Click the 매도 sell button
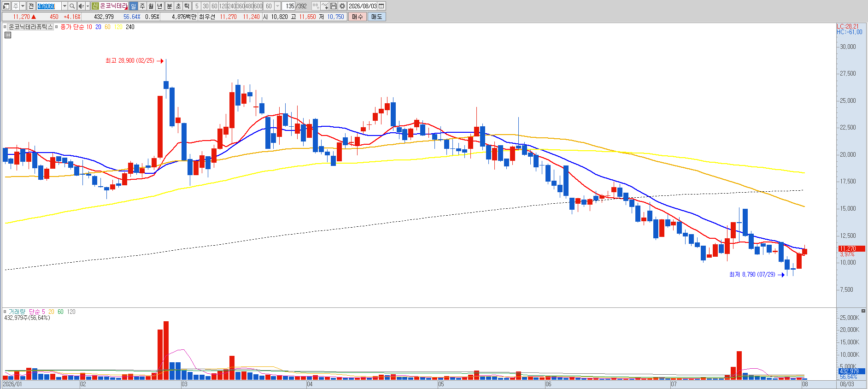 coord(377,17)
